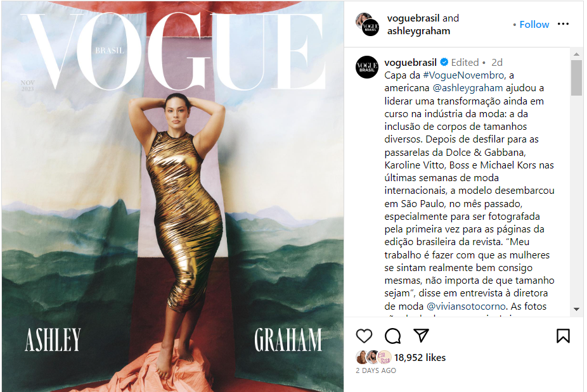587x392 pixels.
Task: Open comments with the speech bubble icon
Action: (x=392, y=336)
